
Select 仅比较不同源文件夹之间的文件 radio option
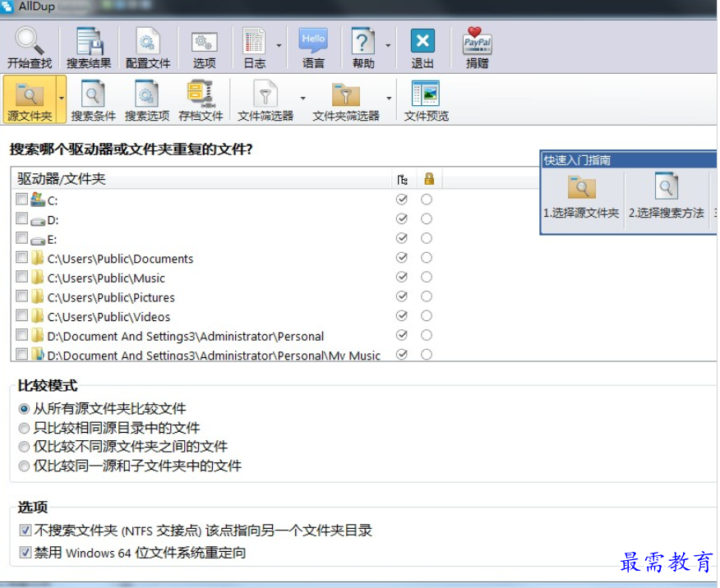pyautogui.click(x=24, y=447)
